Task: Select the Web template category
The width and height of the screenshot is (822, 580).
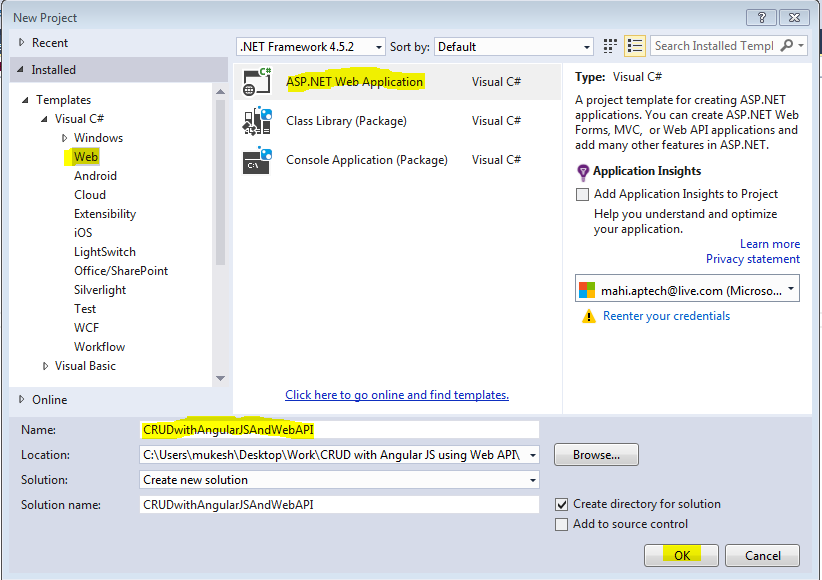Action: pos(85,157)
